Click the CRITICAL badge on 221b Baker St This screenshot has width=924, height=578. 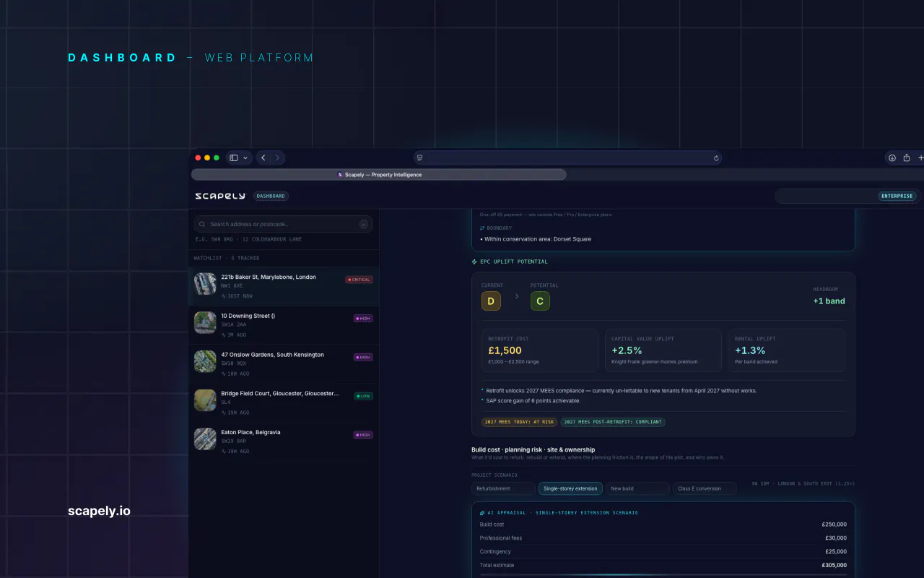click(359, 280)
